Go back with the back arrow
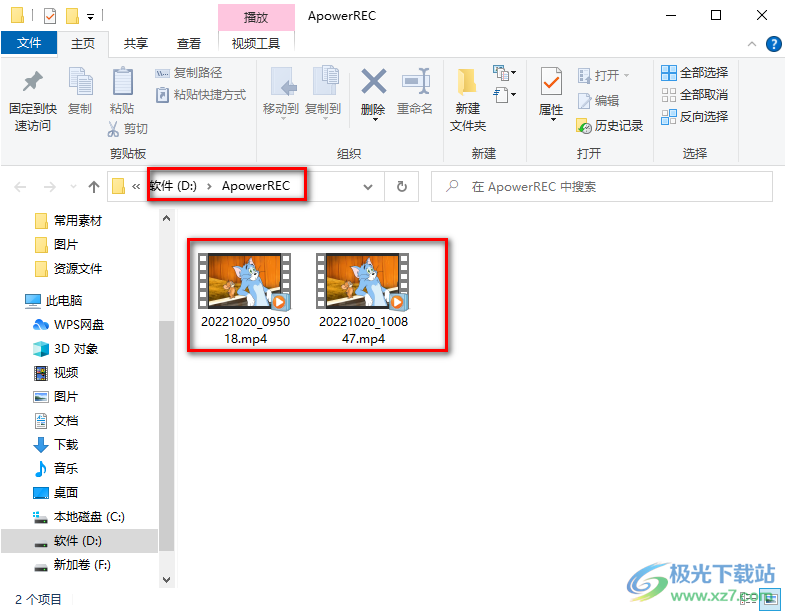This screenshot has width=786, height=612. click(20, 187)
